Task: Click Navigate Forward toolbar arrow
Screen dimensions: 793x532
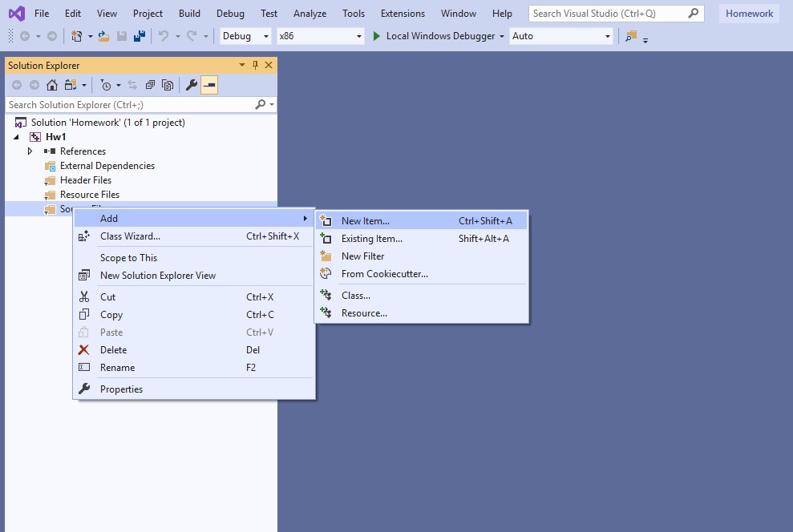Action: 51,36
